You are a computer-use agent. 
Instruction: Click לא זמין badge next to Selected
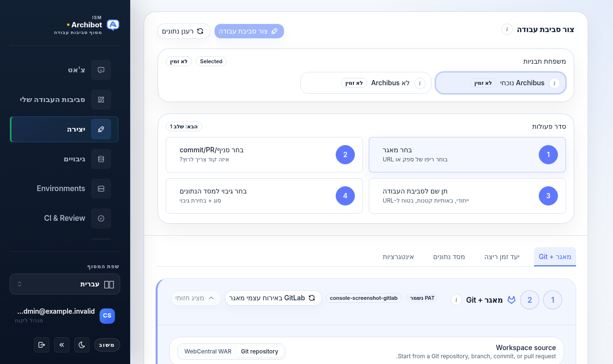(179, 61)
